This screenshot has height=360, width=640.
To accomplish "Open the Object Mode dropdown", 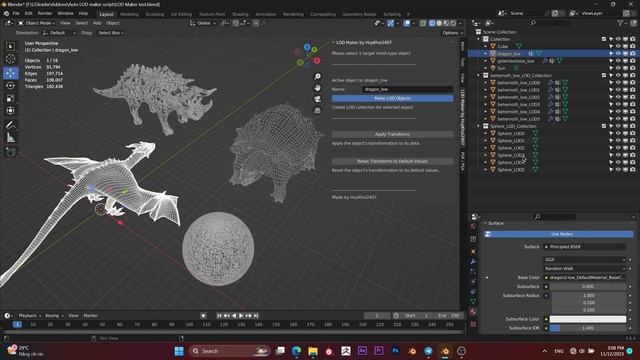I will [36, 23].
